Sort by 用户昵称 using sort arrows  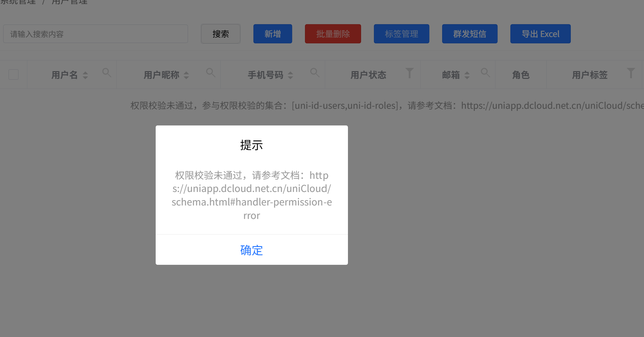point(186,75)
